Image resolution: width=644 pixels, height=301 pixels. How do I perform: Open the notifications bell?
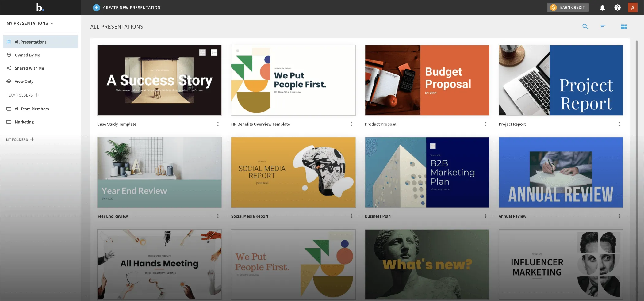click(x=602, y=8)
